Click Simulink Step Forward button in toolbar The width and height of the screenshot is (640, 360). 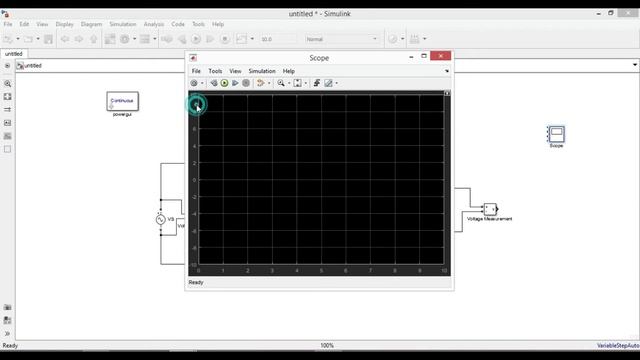[x=210, y=39]
